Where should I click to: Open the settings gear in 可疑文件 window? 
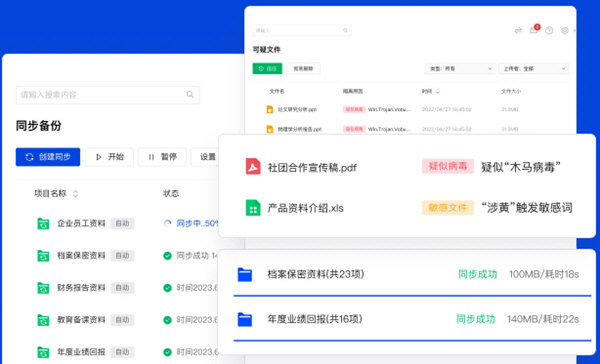[564, 31]
